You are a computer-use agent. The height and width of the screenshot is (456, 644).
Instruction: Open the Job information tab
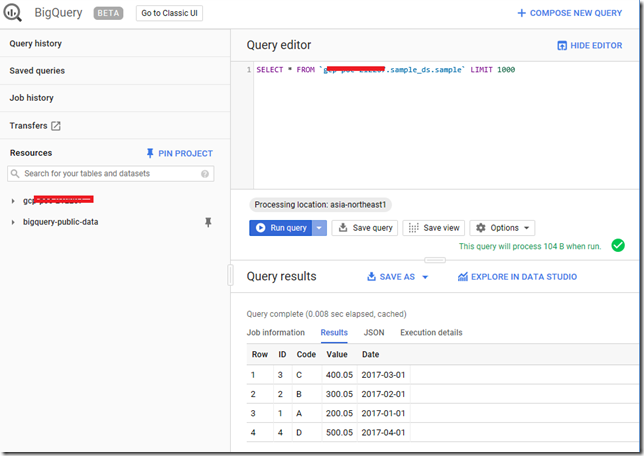click(x=276, y=332)
